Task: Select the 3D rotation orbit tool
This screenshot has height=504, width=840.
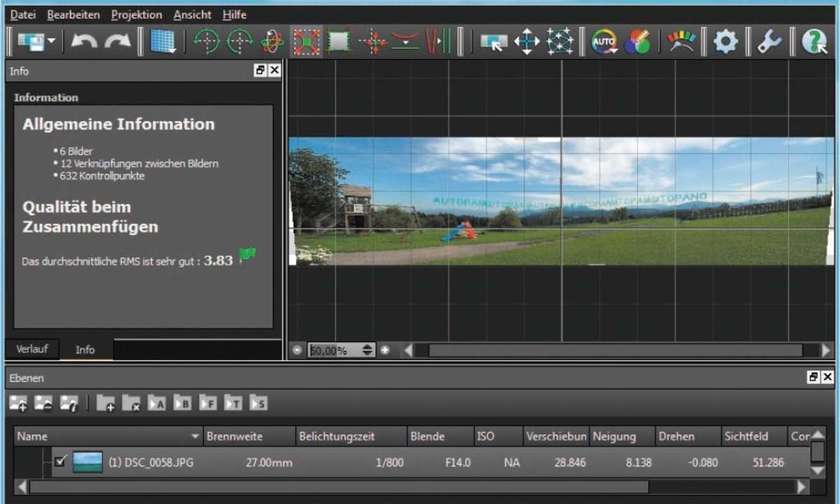Action: coord(272,43)
